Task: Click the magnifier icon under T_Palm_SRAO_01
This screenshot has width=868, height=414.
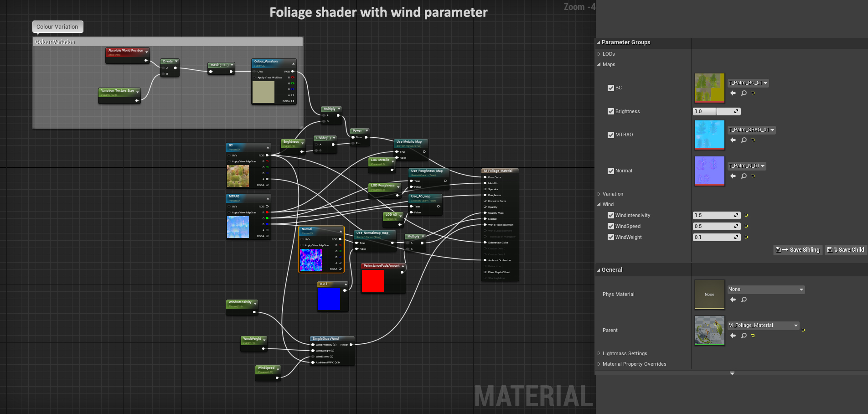Action: pos(744,140)
